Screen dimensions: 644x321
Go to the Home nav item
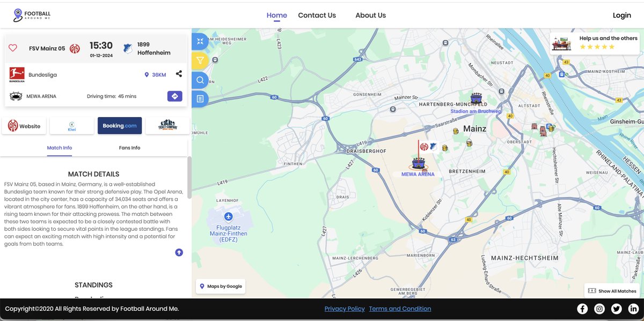coord(277,15)
